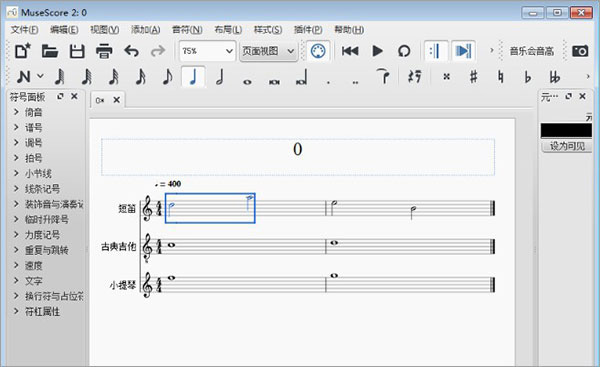Viewport: 600px width, 367px height.
Task: Select the longa note duration
Action: point(301,78)
